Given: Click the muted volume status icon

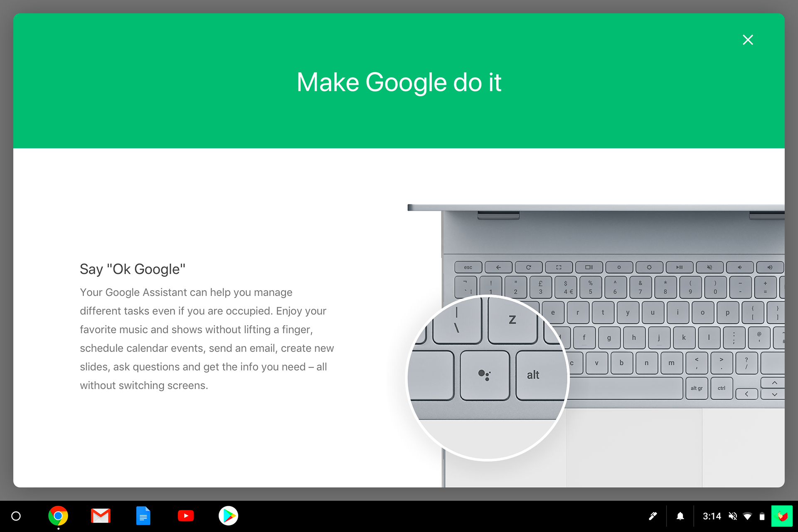Looking at the screenshot, I should 733,516.
